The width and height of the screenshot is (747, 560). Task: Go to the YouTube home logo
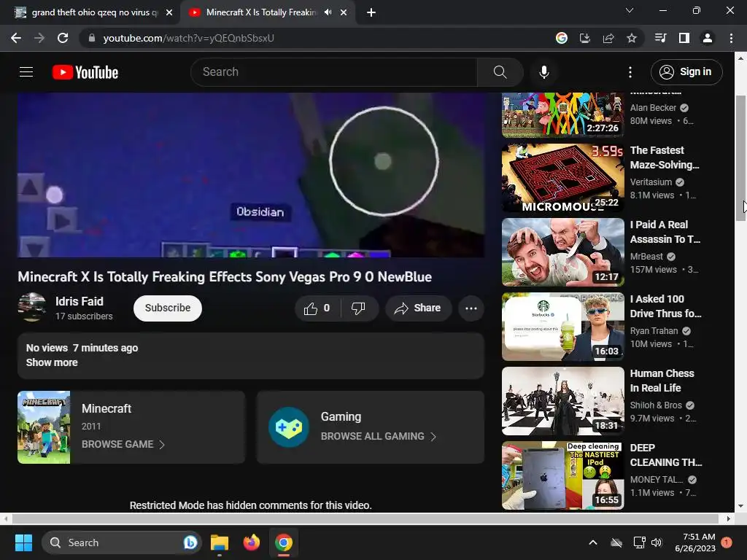point(85,72)
